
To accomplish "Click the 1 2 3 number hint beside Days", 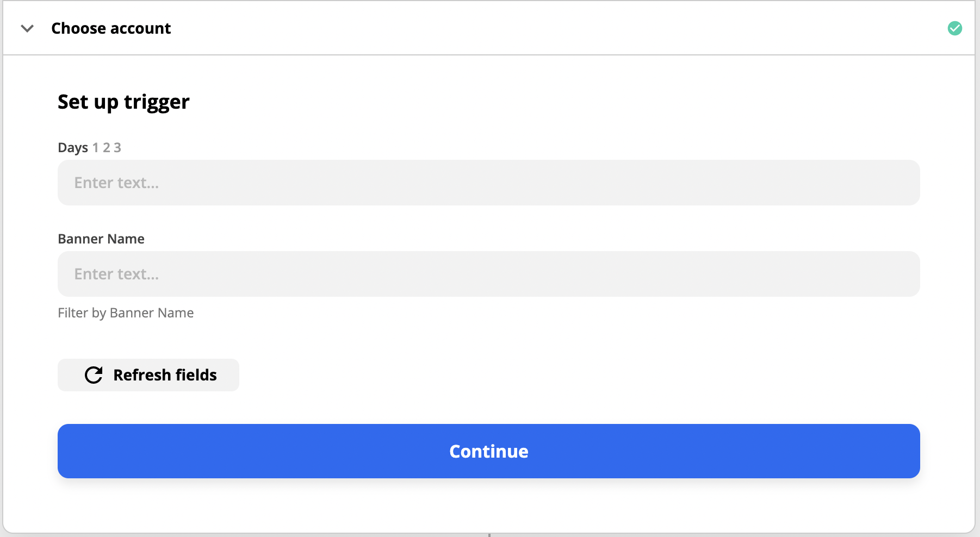I will point(107,148).
